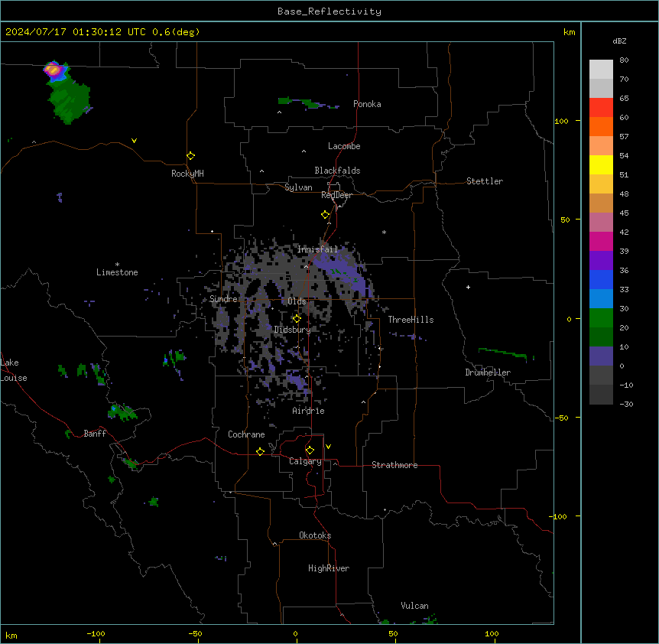659x644 pixels.
Task: Click the Limestone label
Action: tap(117, 272)
